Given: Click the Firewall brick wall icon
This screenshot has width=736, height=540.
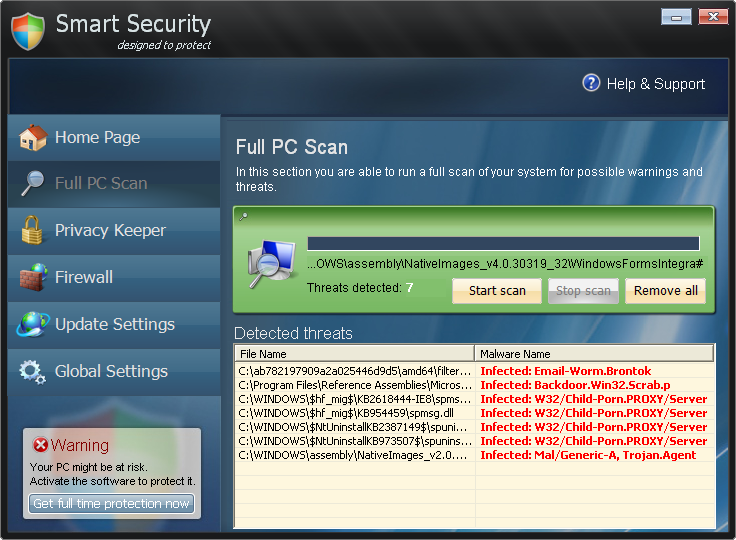Looking at the screenshot, I should pyautogui.click(x=33, y=277).
